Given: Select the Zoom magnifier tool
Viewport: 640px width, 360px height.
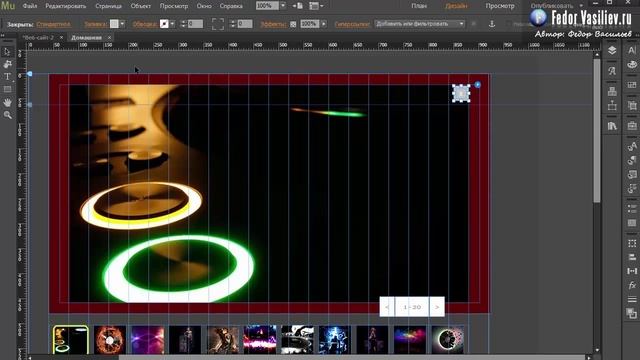Looking at the screenshot, I should click(7, 115).
